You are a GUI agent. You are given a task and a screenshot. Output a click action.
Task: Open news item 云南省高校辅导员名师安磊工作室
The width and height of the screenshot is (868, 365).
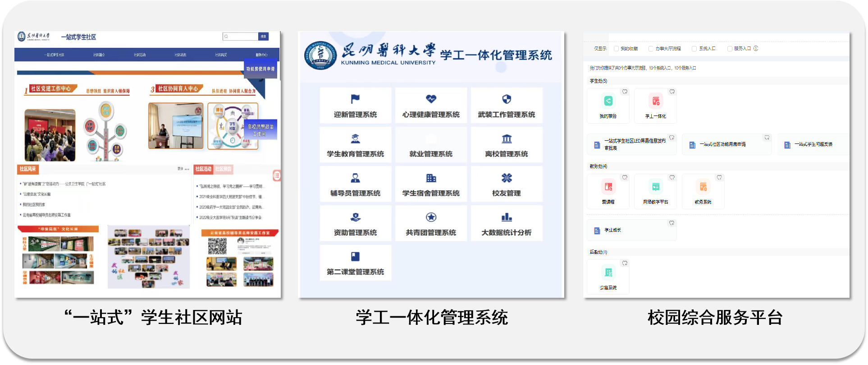tap(46, 215)
